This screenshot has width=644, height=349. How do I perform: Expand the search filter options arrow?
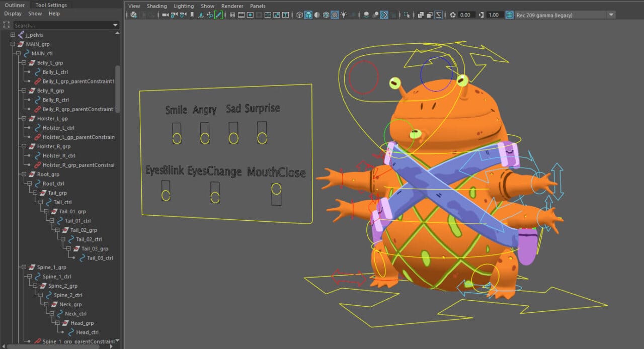click(x=115, y=25)
